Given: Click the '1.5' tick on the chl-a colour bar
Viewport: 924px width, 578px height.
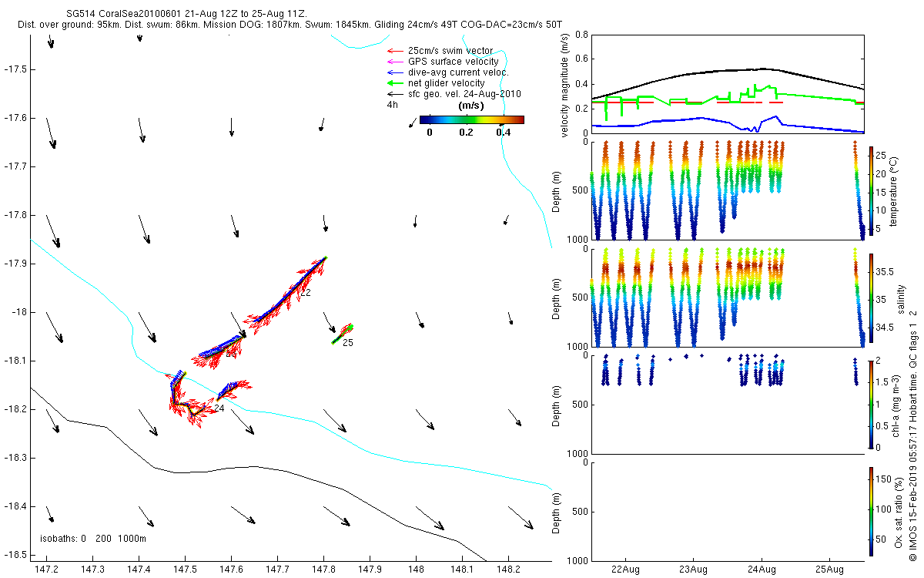Looking at the screenshot, I should click(882, 382).
